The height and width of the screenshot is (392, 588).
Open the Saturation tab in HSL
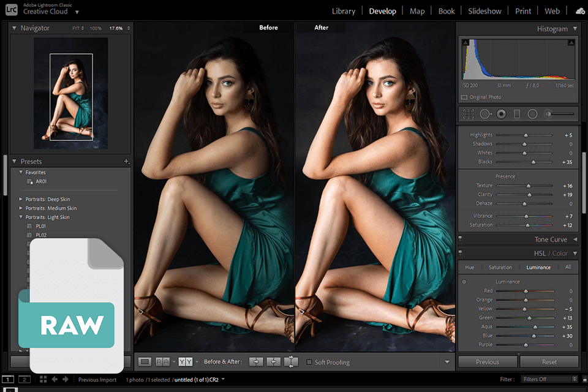click(x=500, y=268)
